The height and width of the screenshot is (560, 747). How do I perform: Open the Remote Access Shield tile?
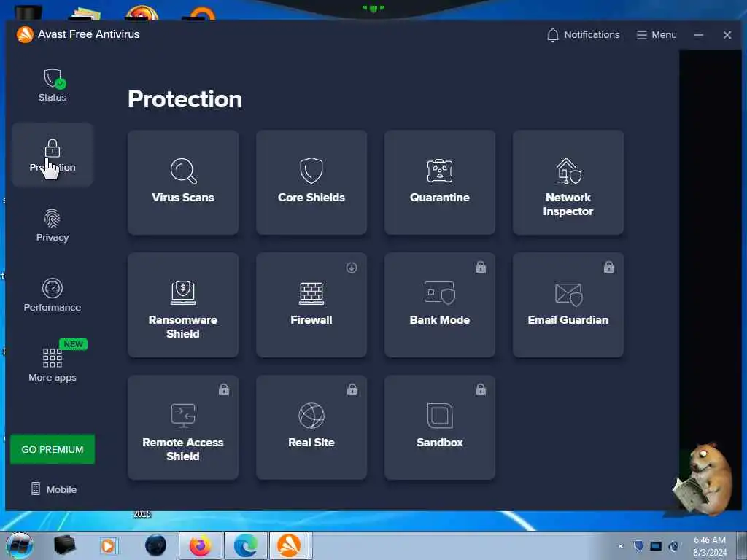click(x=183, y=427)
